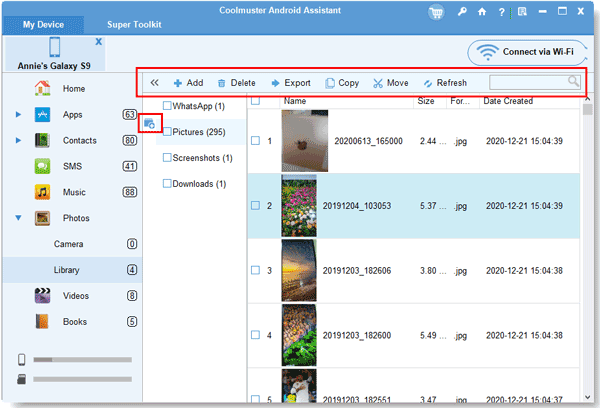Check the box for 20191203_182600

point(255,335)
